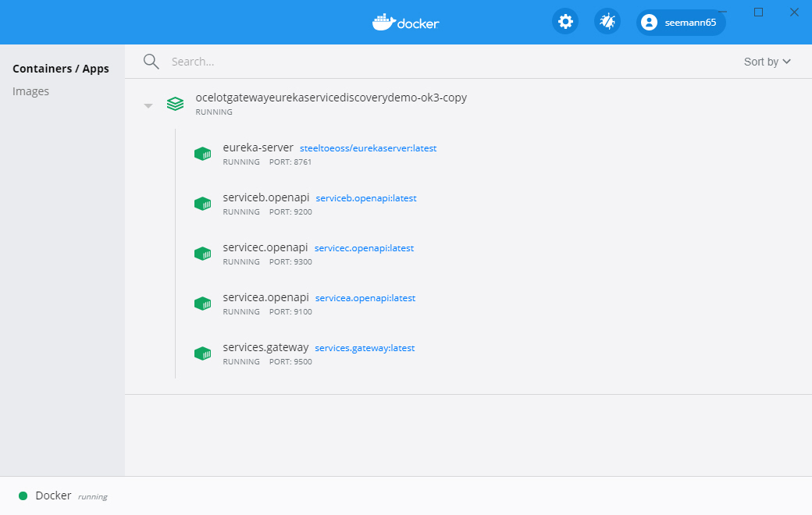Maximize the Docker window
The height and width of the screenshot is (515, 812).
(758, 12)
